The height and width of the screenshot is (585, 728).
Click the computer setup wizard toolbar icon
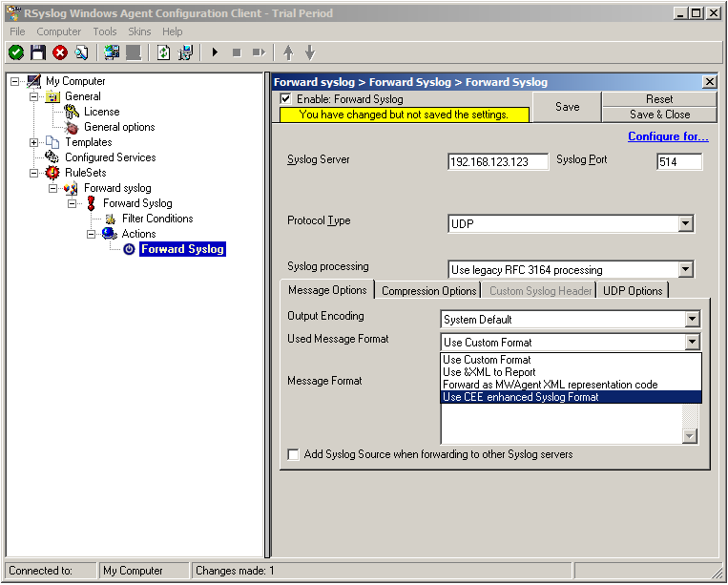pyautogui.click(x=185, y=52)
